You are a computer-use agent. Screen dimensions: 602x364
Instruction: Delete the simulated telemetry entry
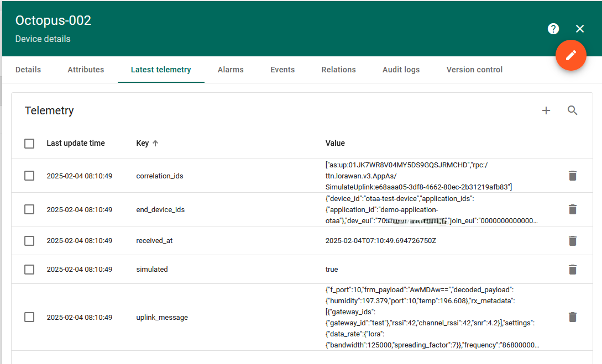coord(573,269)
